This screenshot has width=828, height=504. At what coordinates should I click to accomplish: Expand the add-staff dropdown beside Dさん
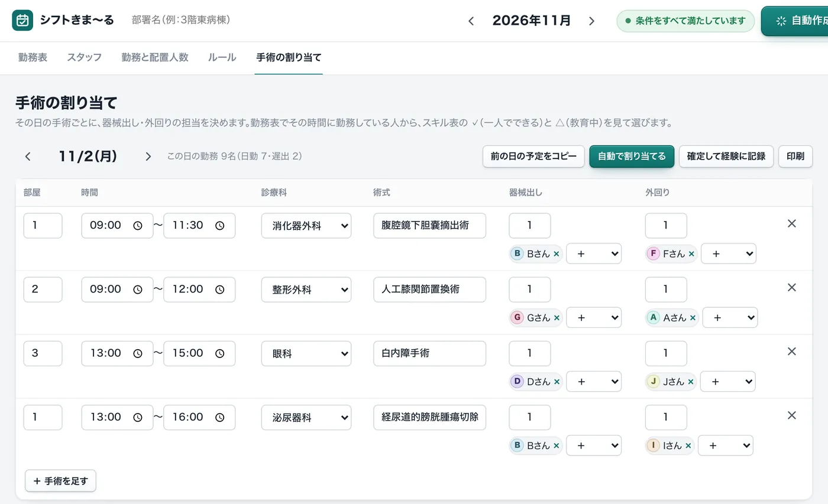point(594,382)
